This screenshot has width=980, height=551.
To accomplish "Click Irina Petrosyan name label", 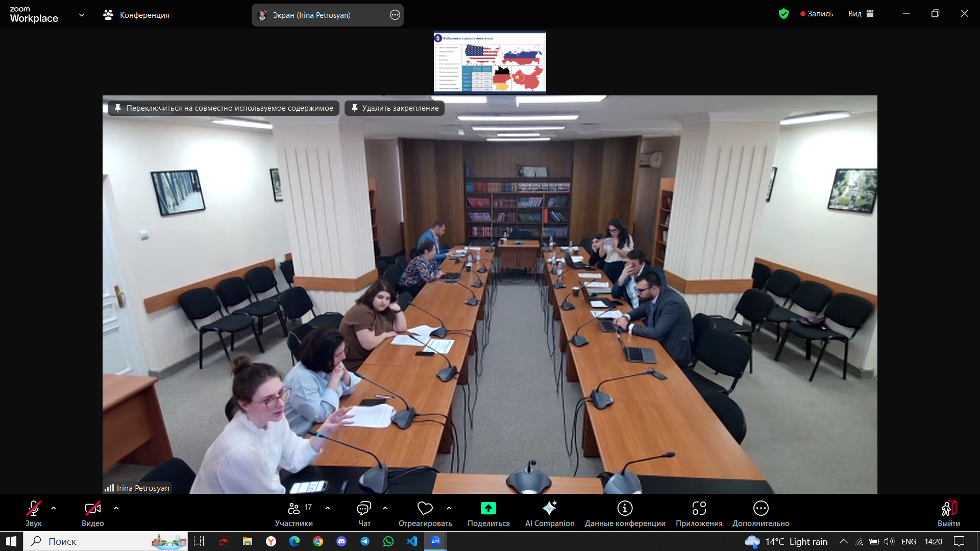I will click(x=143, y=488).
